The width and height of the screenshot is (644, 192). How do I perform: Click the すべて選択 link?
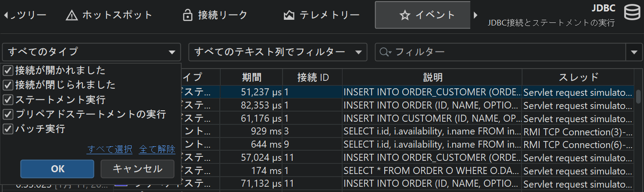click(x=110, y=149)
